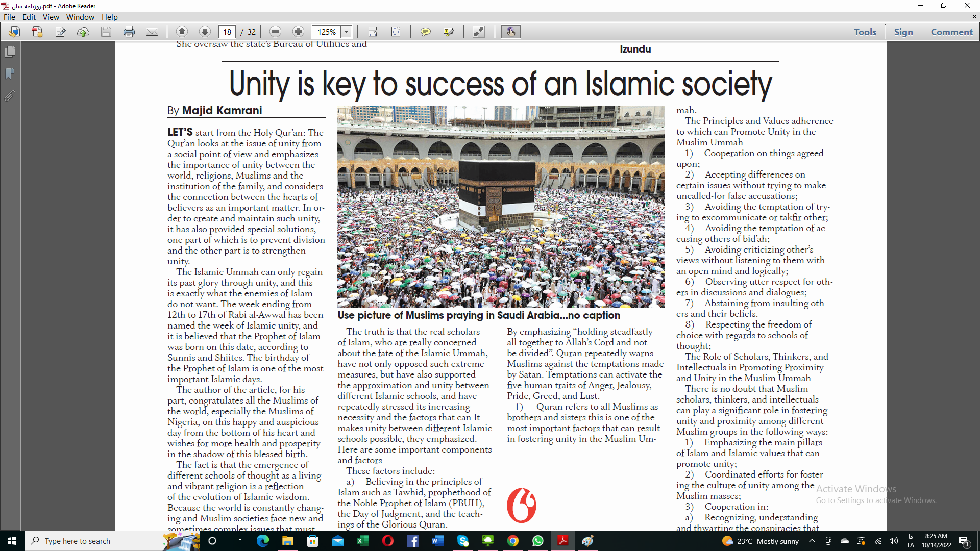Viewport: 980px width, 551px height.
Task: Click the Create PDF online icon
Action: pos(37,32)
